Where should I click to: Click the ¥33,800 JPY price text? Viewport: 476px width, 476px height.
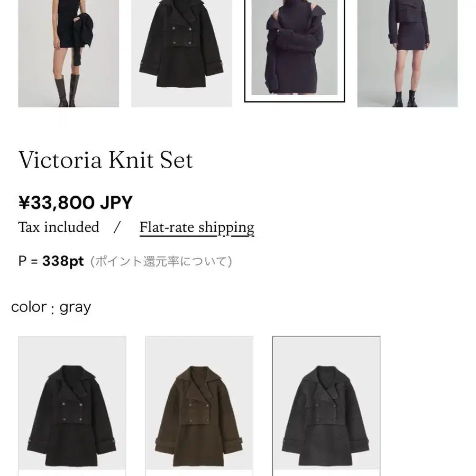tap(76, 203)
